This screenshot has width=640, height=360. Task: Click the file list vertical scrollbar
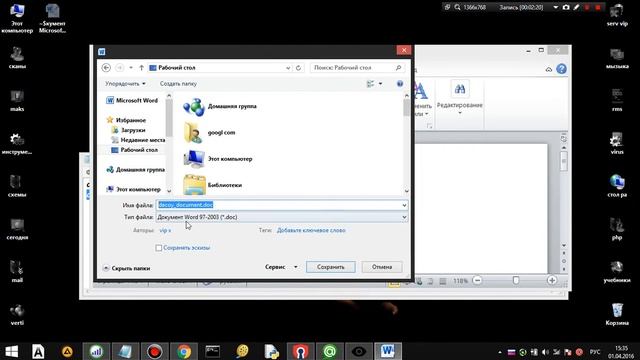[x=407, y=144]
